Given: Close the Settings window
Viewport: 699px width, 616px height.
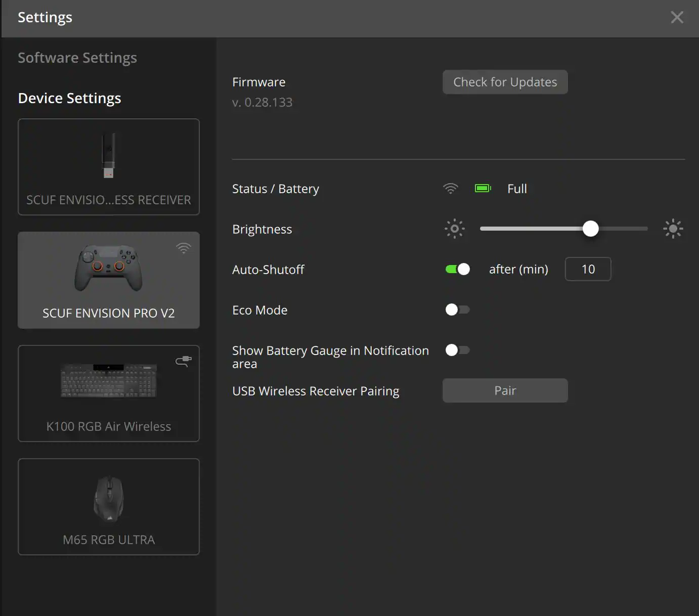Looking at the screenshot, I should click(677, 17).
